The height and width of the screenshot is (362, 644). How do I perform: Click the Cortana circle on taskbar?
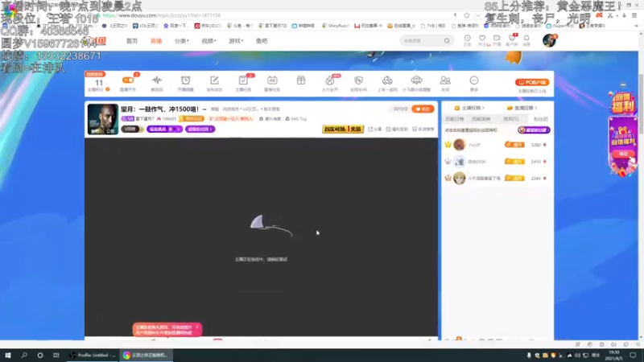click(x=39, y=355)
